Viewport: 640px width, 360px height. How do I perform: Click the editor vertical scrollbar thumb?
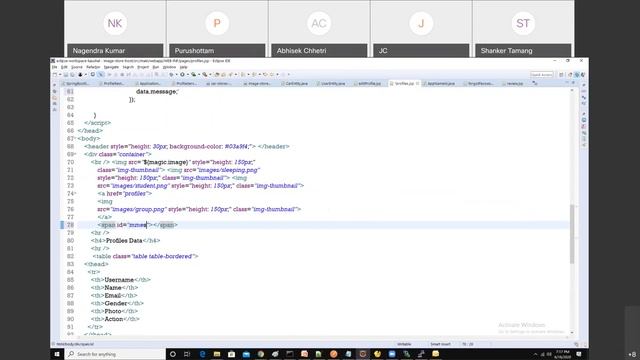[572, 234]
